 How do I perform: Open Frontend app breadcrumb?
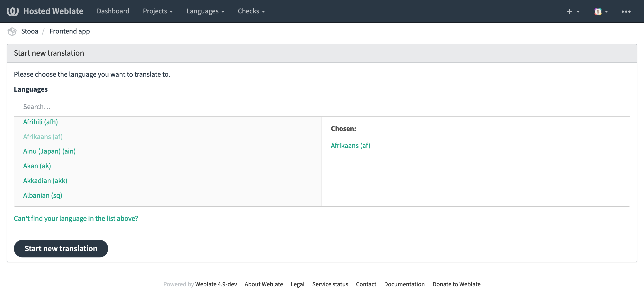coord(70,31)
